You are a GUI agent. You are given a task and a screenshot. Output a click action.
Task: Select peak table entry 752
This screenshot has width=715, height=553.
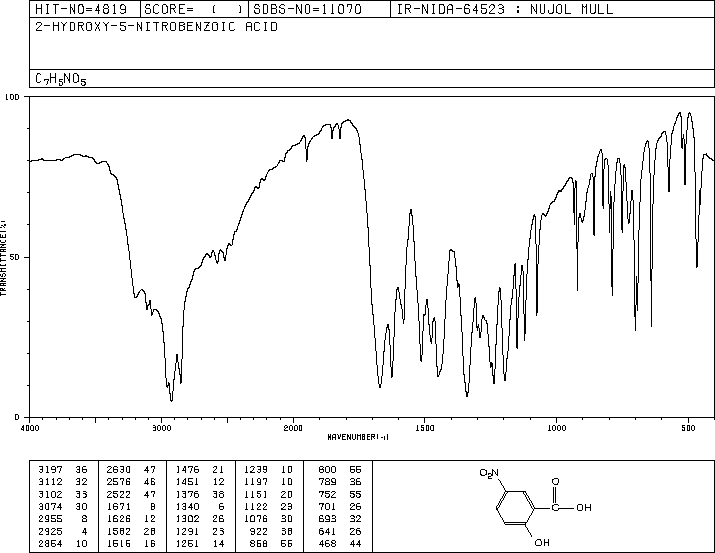tap(327, 495)
